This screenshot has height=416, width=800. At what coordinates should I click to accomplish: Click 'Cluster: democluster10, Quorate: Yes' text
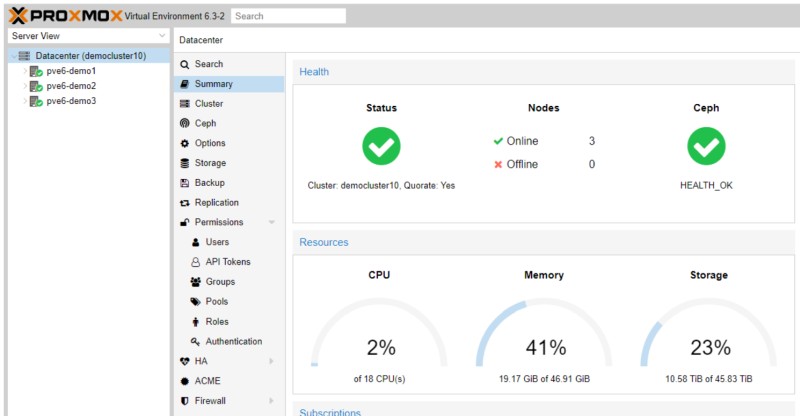381,185
